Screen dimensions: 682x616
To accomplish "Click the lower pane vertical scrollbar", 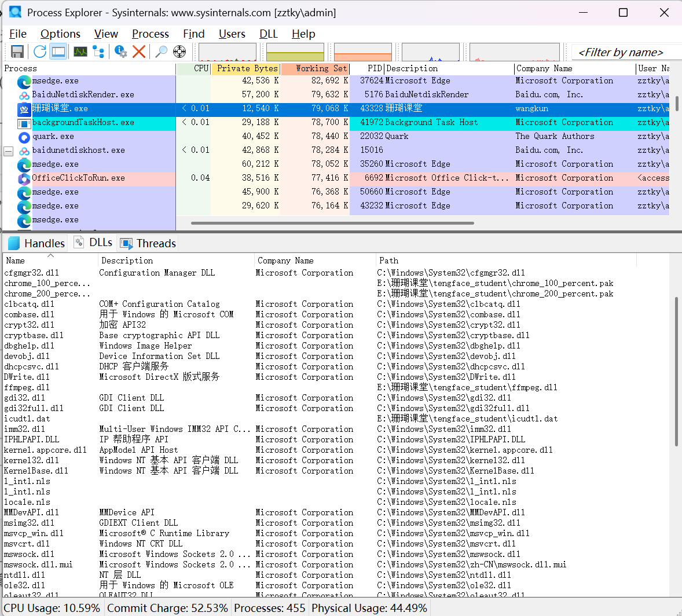I will pos(676,372).
